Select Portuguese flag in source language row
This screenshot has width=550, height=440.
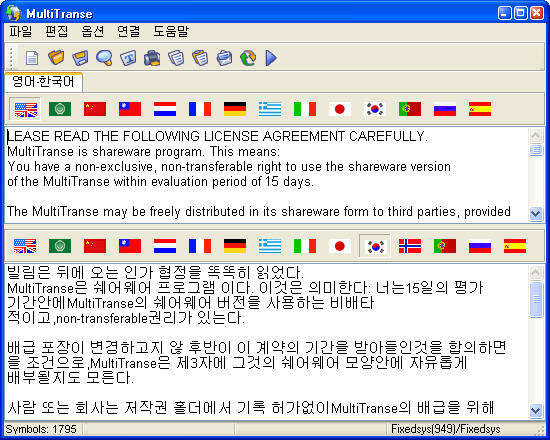(410, 109)
